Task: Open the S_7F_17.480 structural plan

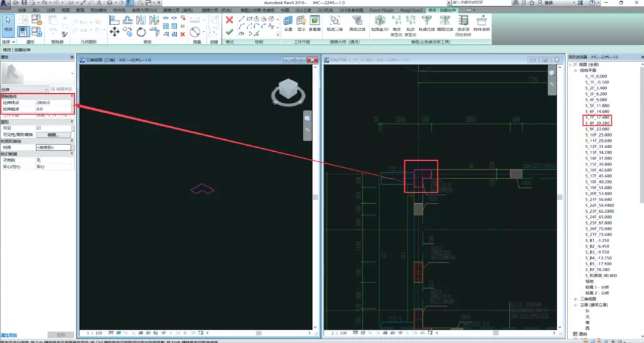Action: pyautogui.click(x=597, y=117)
